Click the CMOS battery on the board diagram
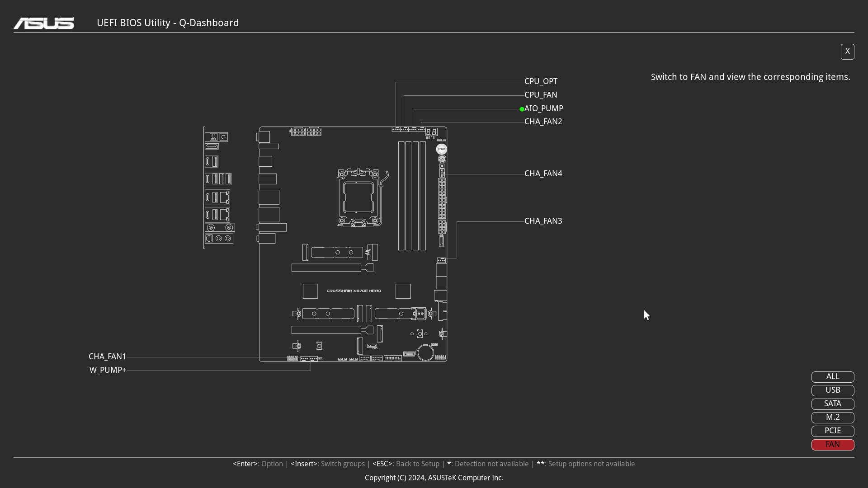This screenshot has height=488, width=868. 425,352
